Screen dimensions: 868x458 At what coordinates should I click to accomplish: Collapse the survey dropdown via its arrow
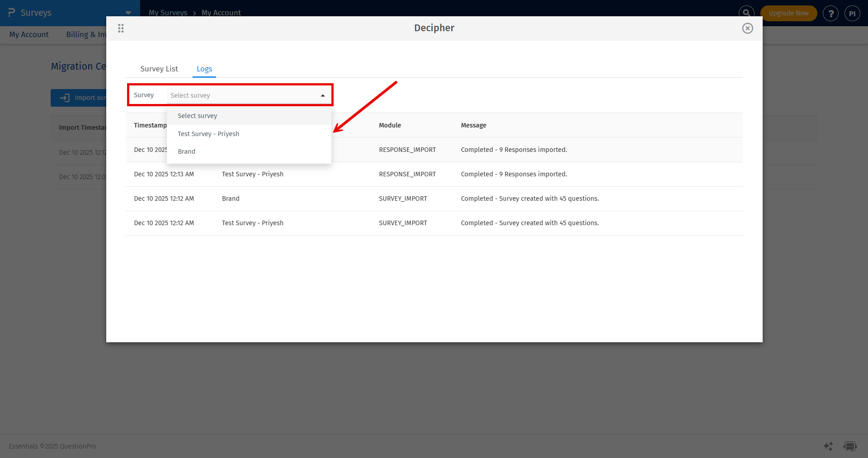click(x=322, y=95)
